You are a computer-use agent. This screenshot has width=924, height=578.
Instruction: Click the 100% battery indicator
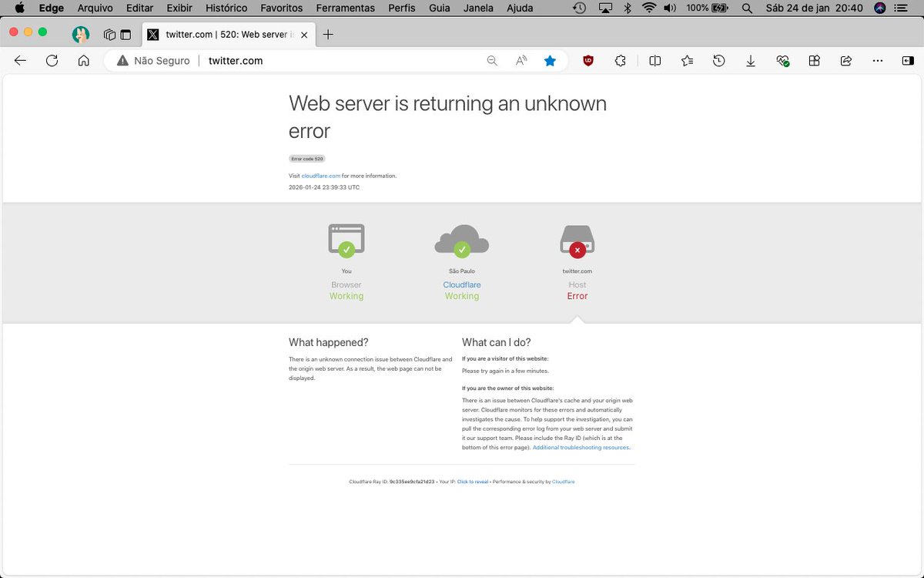tap(707, 8)
